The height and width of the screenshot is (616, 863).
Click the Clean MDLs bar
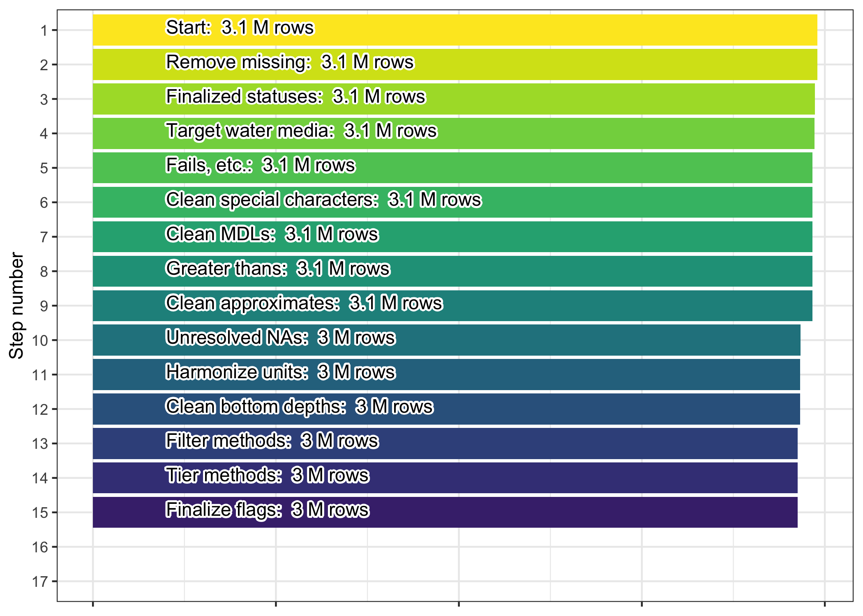[452, 237]
